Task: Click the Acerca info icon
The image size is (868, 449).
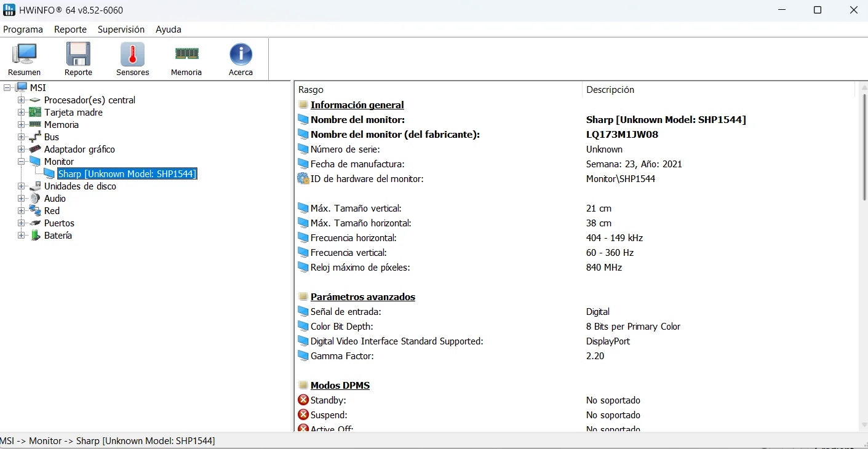Action: [x=241, y=54]
